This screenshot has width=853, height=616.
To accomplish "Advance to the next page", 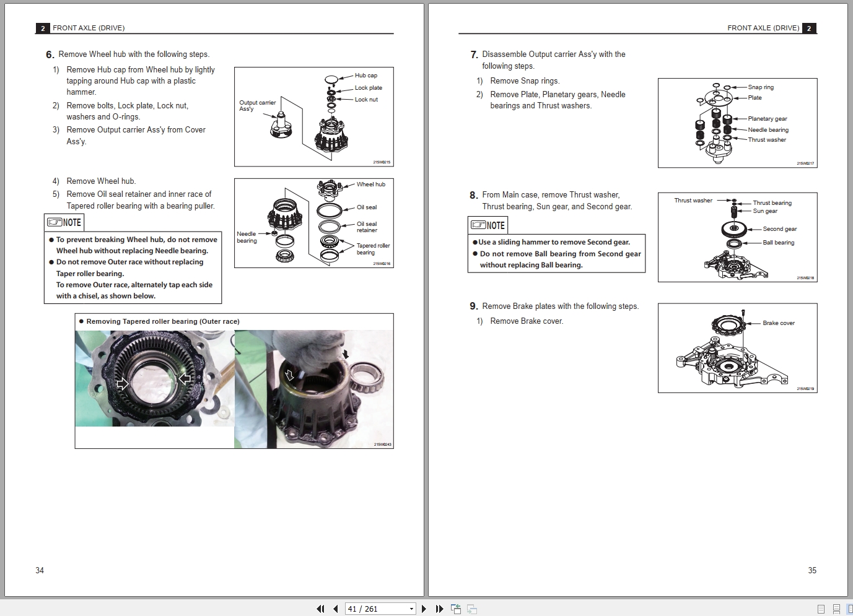I will coord(424,609).
